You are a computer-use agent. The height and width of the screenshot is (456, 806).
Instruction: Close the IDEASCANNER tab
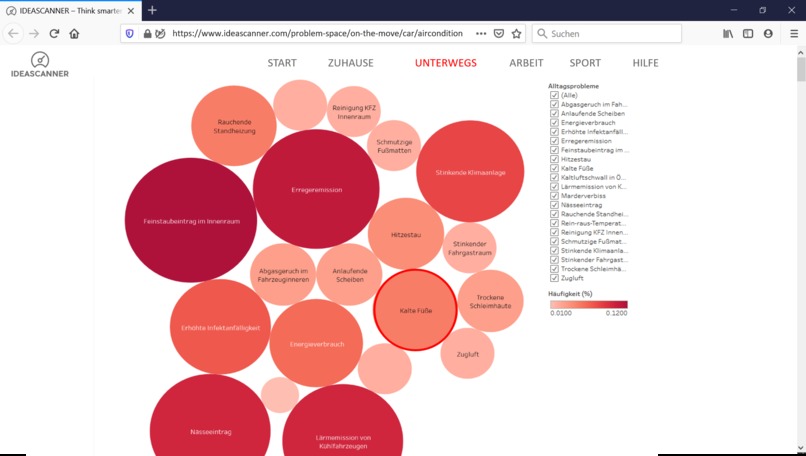[x=131, y=10]
